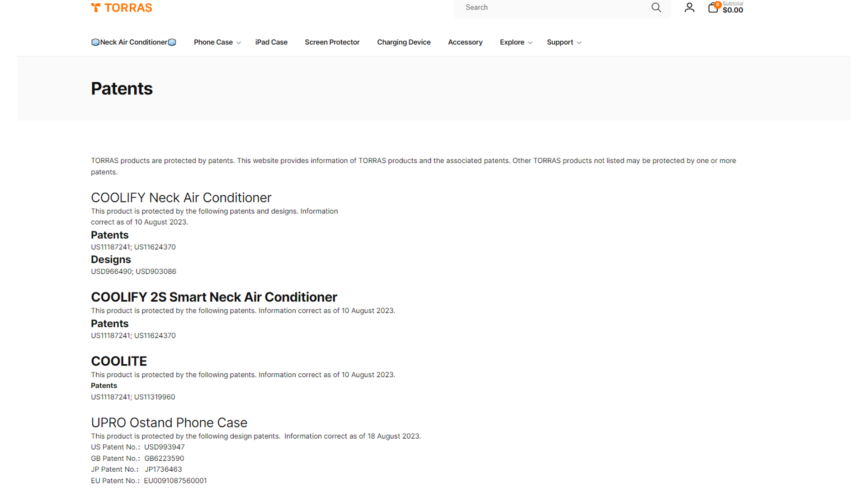Click design numbers USD966490; USD903086
This screenshot has height=488, width=868.
point(133,272)
